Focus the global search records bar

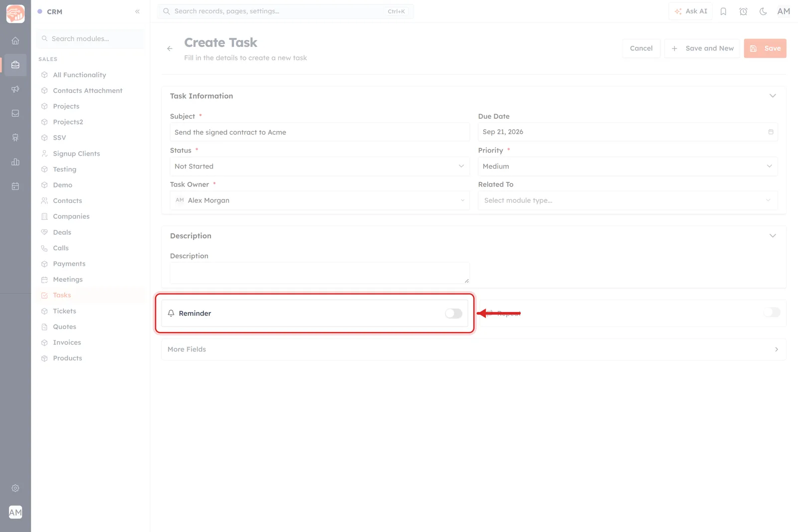285,11
